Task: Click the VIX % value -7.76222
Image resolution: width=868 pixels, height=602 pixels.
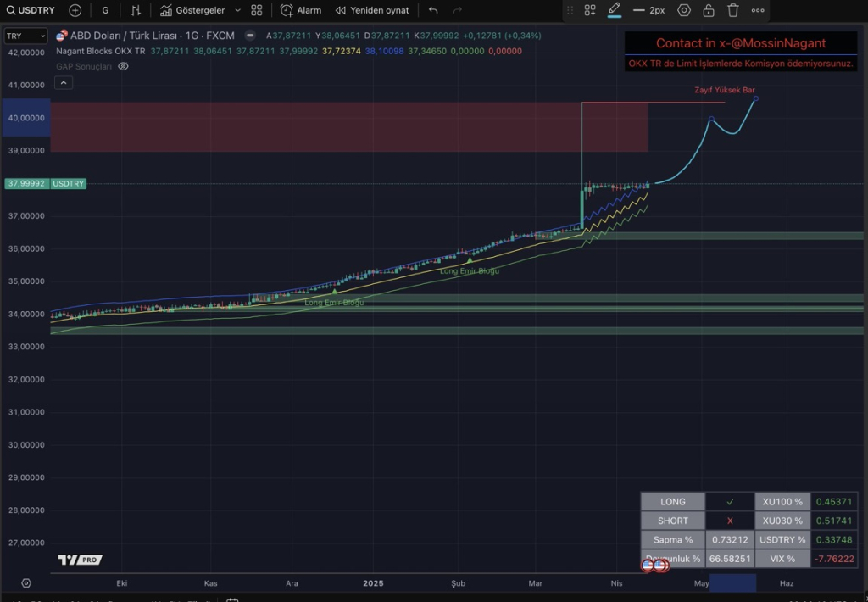Action: (834, 558)
